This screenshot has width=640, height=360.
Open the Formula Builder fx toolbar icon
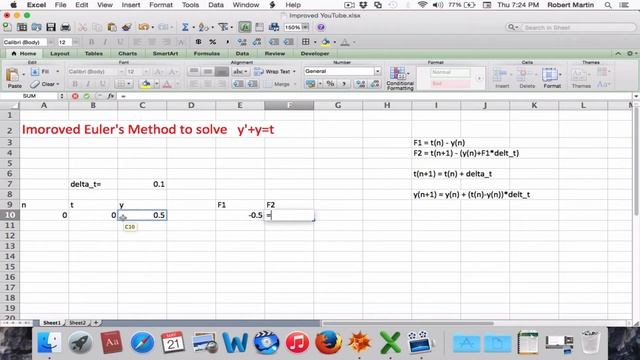pyautogui.click(x=245, y=27)
